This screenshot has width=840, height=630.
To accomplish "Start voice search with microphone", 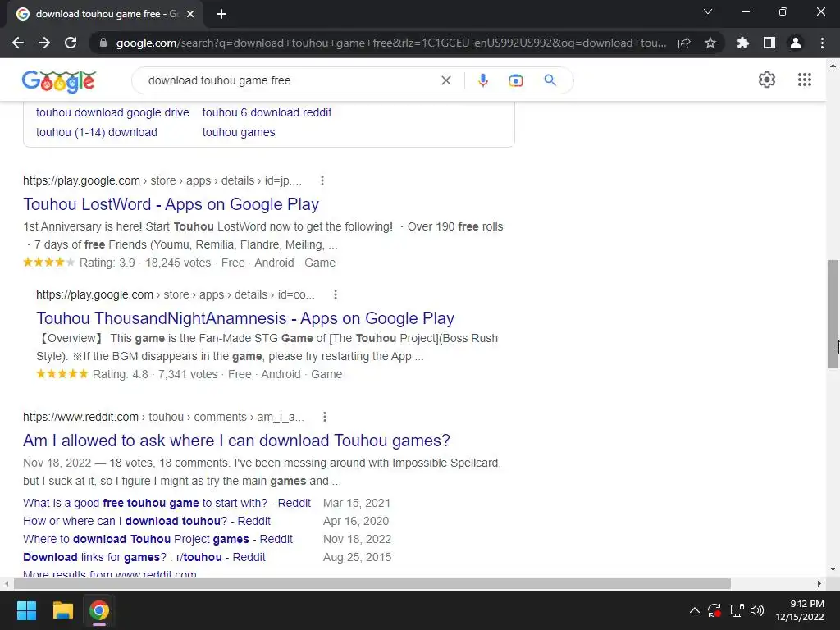I will point(482,80).
